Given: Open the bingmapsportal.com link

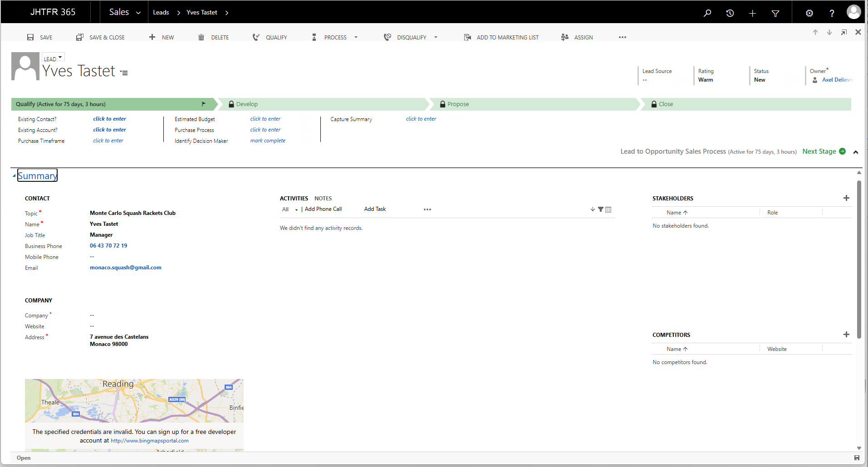Looking at the screenshot, I should [x=150, y=441].
